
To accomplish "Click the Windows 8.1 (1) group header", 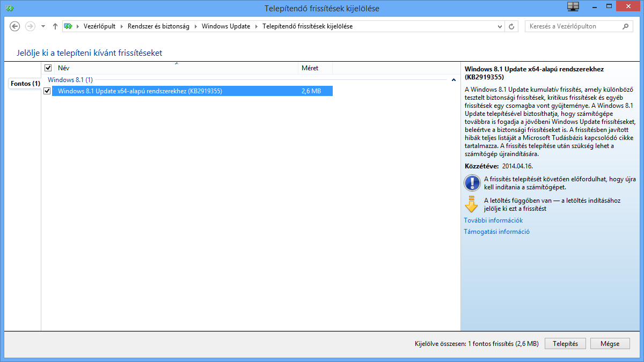I will click(x=70, y=79).
